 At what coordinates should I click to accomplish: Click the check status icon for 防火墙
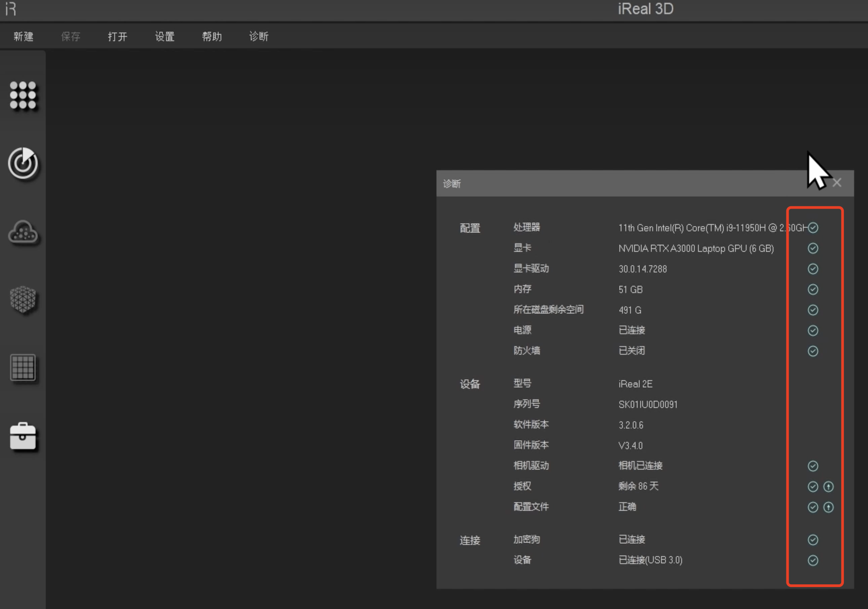click(813, 351)
